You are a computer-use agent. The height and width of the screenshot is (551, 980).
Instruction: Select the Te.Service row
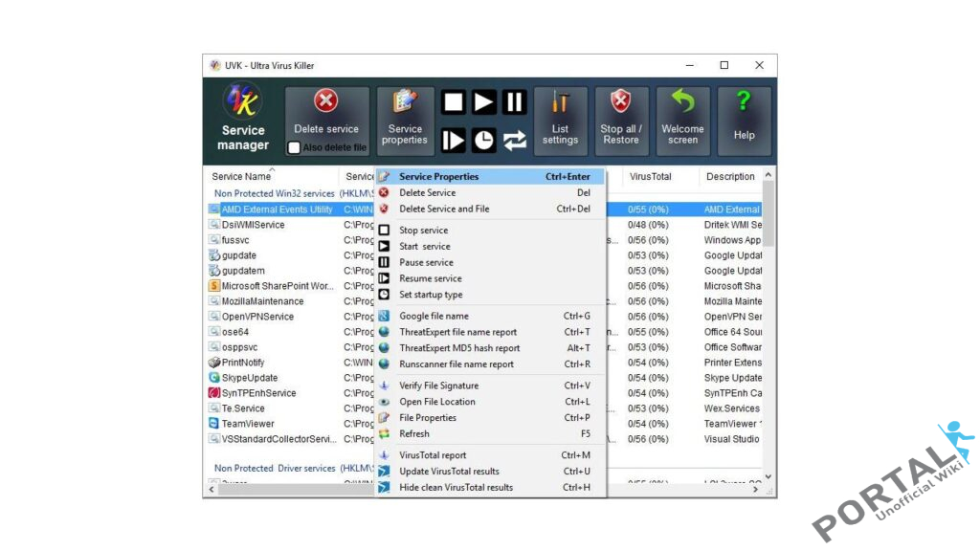pos(243,408)
